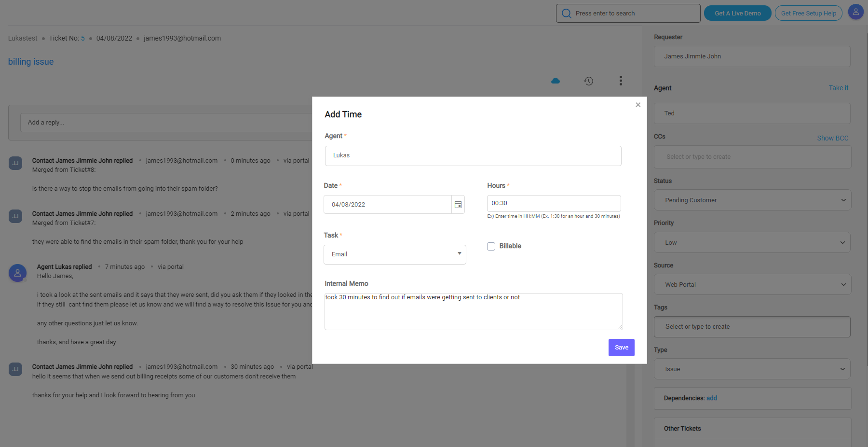The width and height of the screenshot is (868, 447).
Task: Focus the Hours field showing 00:30
Action: coord(554,203)
